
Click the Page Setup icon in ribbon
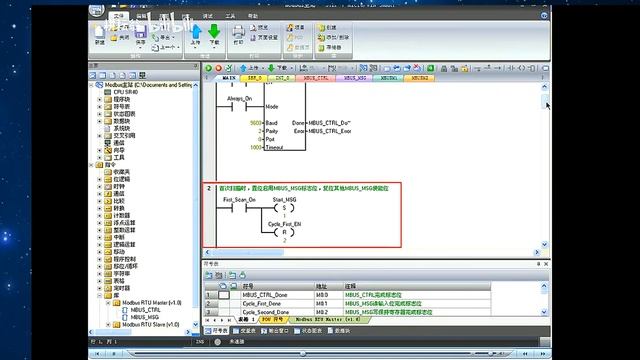tap(253, 38)
